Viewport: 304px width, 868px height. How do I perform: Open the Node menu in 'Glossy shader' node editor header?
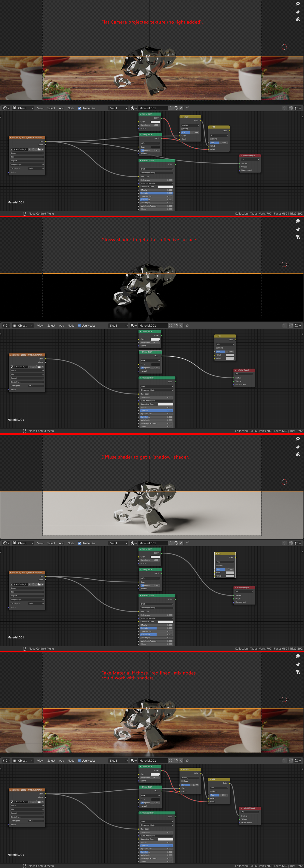click(71, 326)
